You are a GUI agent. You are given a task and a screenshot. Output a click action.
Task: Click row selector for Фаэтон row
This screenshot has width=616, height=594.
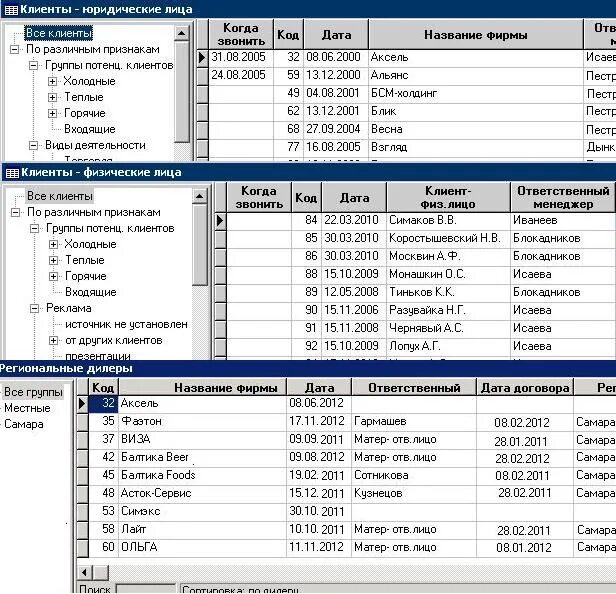[82, 422]
